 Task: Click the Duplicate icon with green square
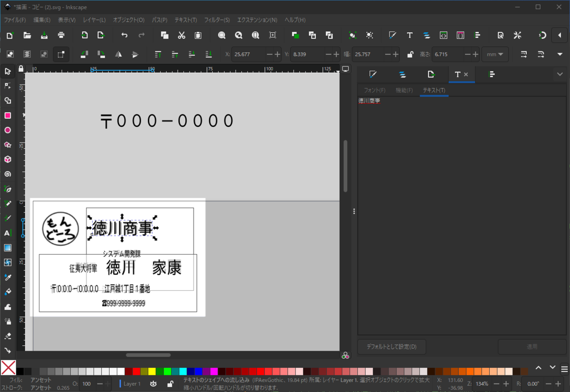coord(295,35)
